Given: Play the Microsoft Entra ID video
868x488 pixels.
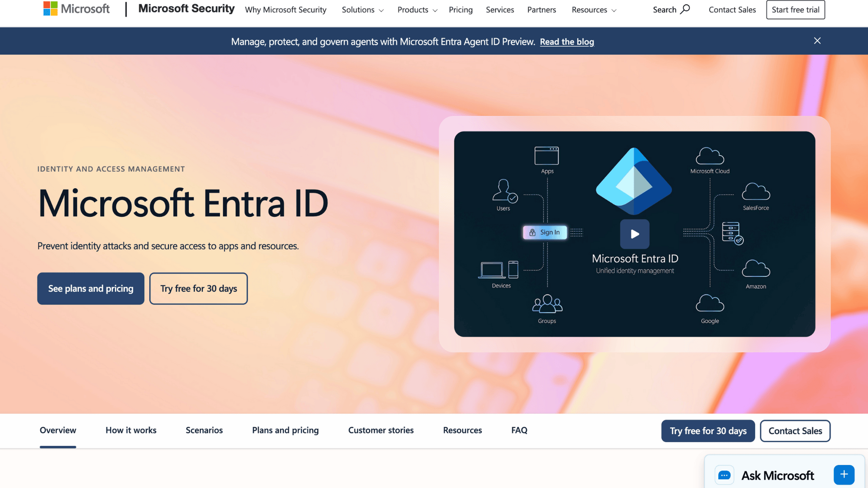Looking at the screenshot, I should 634,234.
